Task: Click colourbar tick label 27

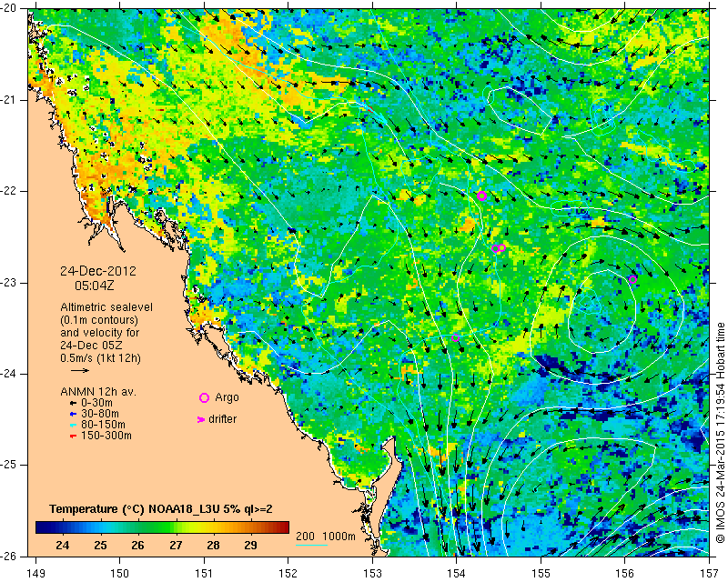Action: [176, 546]
